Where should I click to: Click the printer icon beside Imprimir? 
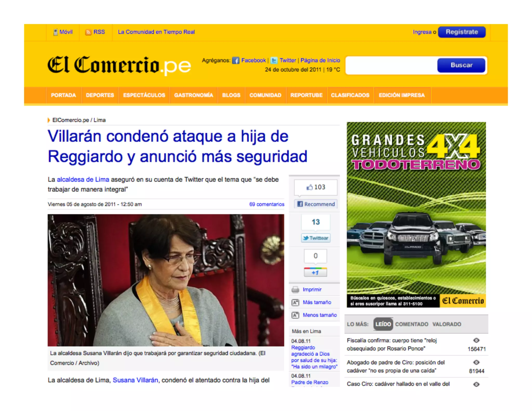[x=295, y=290]
